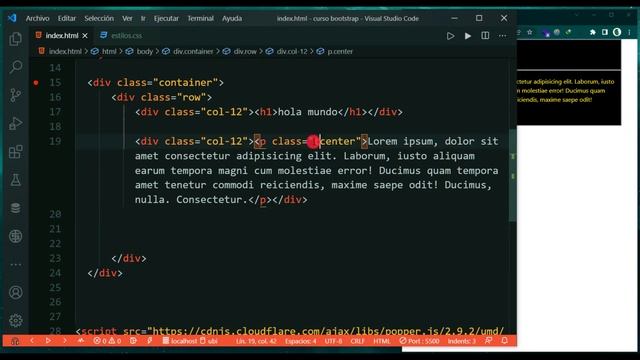
Task: Open the Explorer view in the activity bar
Action: [x=16, y=39]
